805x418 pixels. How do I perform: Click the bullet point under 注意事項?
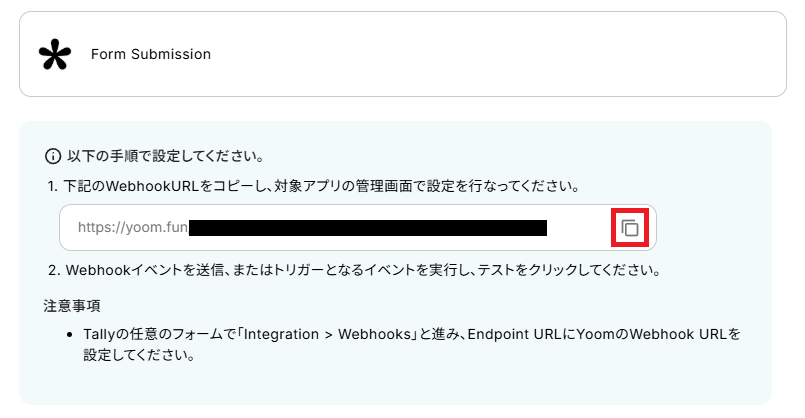70,334
